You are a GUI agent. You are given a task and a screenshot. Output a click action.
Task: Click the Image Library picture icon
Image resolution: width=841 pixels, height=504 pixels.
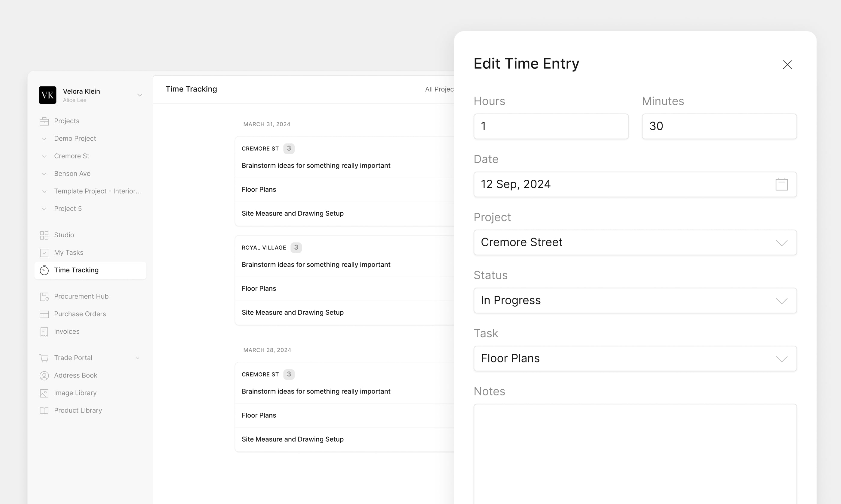44,393
